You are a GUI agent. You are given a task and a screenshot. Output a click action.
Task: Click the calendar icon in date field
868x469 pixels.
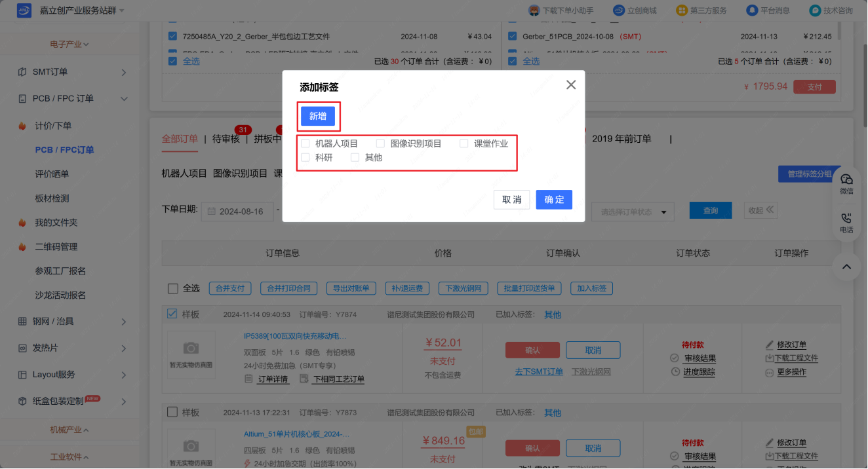click(212, 212)
